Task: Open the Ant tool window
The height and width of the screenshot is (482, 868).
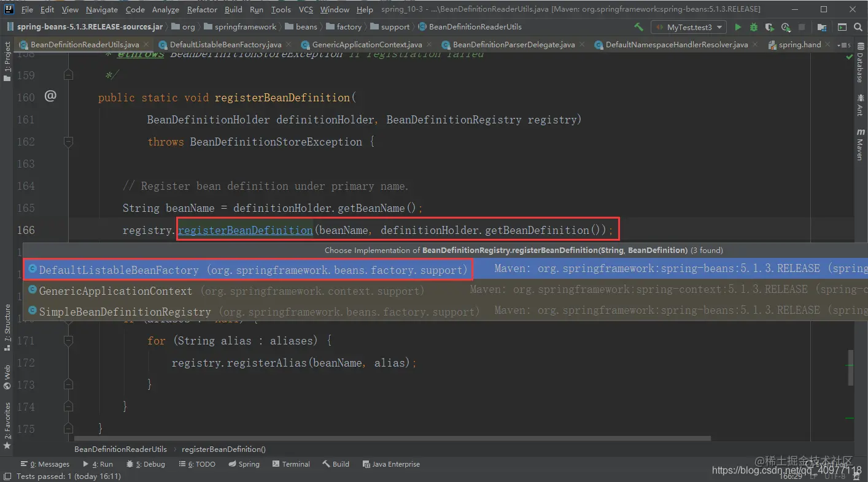Action: coord(860,104)
